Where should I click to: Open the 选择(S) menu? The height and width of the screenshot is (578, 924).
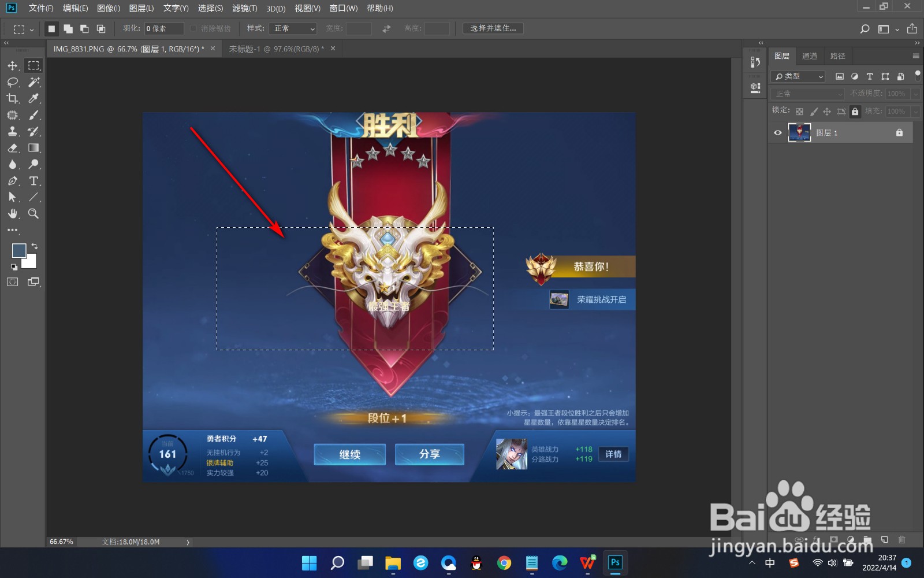pyautogui.click(x=210, y=8)
